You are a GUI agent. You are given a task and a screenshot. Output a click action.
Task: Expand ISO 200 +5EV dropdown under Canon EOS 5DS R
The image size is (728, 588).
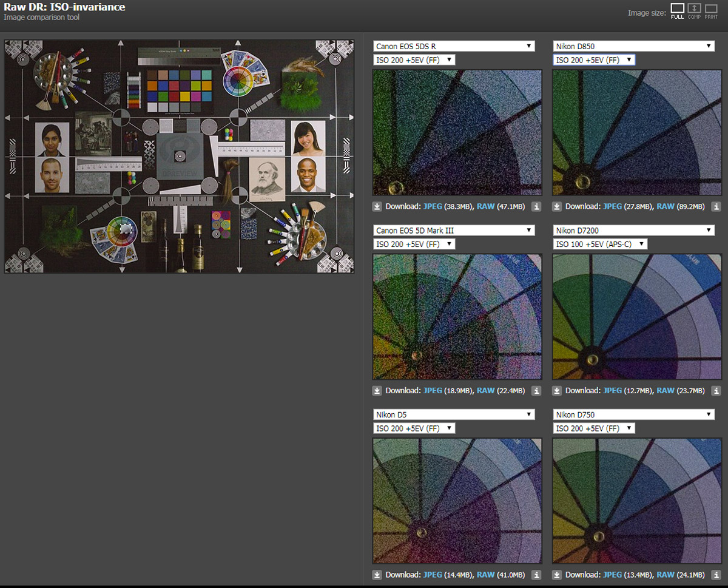tap(414, 59)
